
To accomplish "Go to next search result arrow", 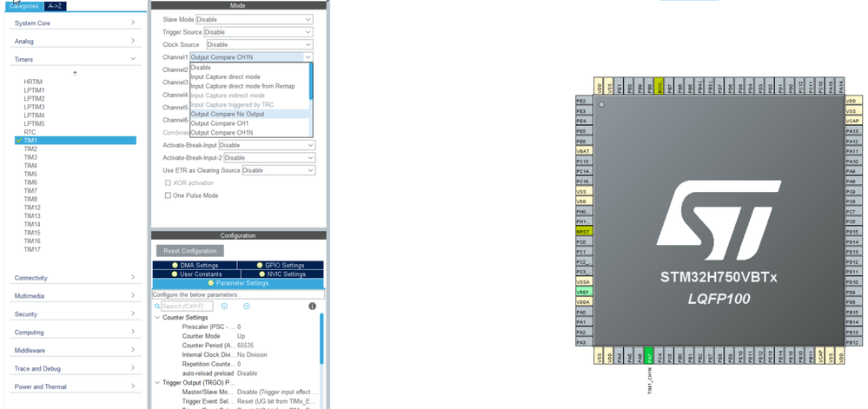I will 247,306.
